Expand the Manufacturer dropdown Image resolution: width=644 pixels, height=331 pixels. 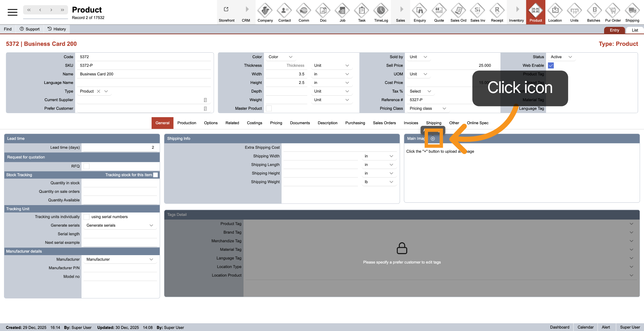pos(119,259)
